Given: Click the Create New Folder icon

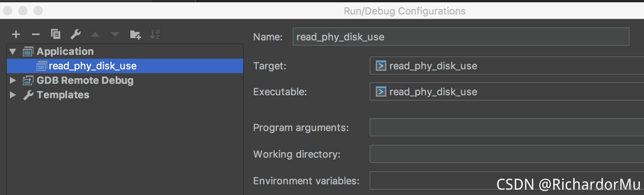Looking at the screenshot, I should coord(135,35).
